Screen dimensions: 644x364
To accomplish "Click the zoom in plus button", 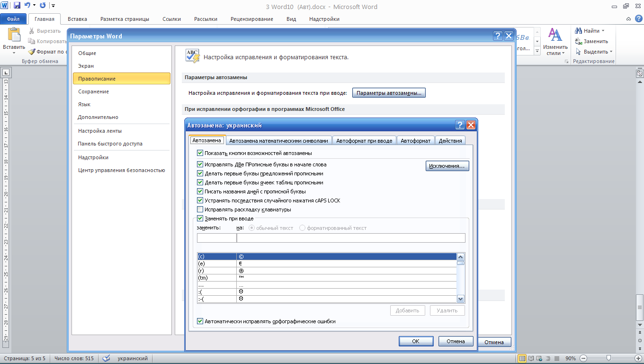I will (637, 358).
